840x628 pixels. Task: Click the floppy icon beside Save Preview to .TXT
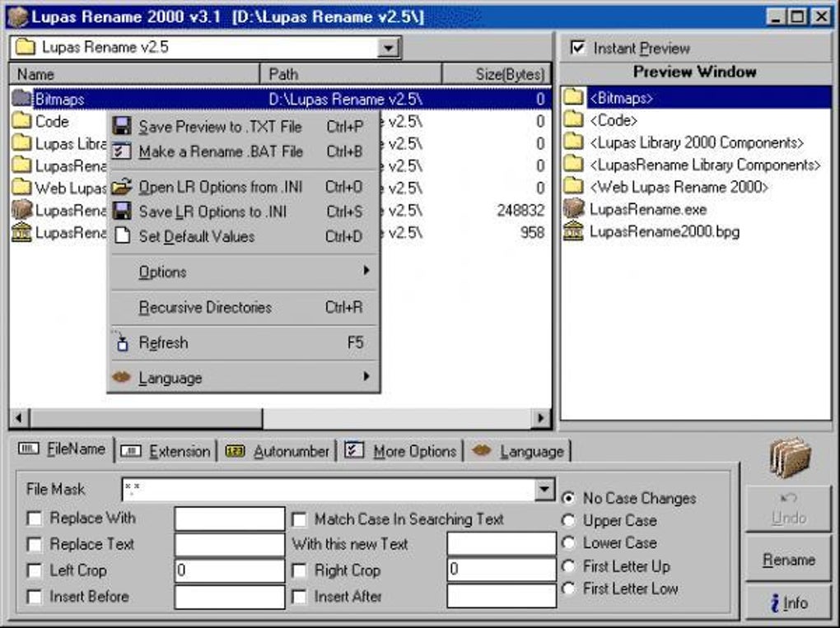tap(122, 127)
